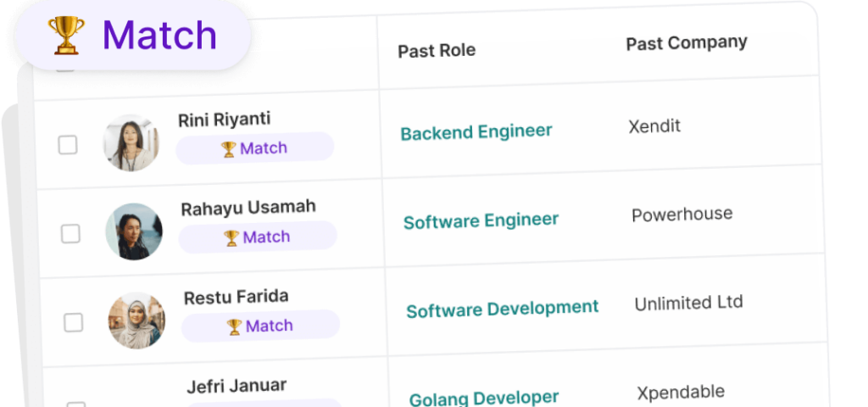
Task: Open Restu Farida's profile photo
Action: 136,321
